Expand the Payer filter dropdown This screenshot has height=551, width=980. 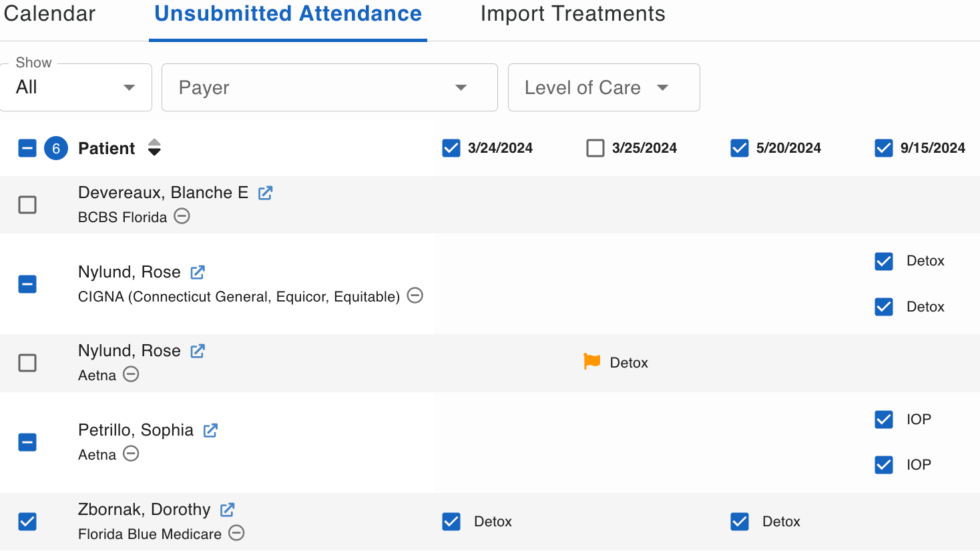(x=329, y=87)
